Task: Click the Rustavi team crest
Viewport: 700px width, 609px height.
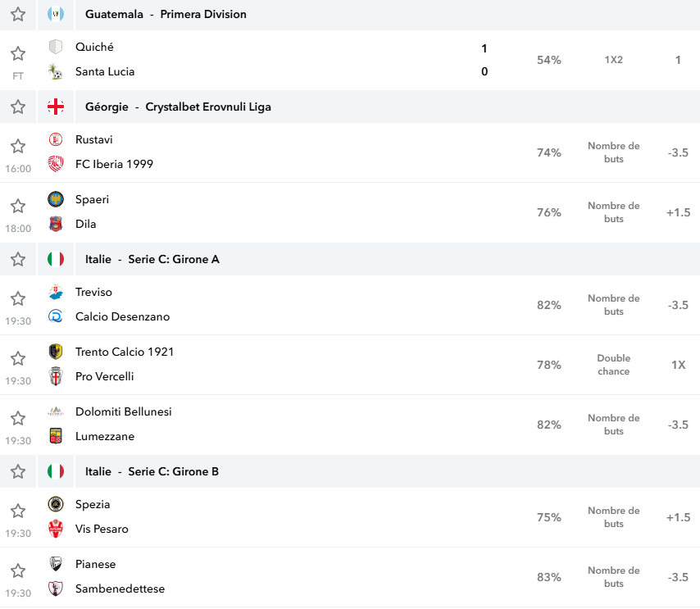Action: pos(56,139)
